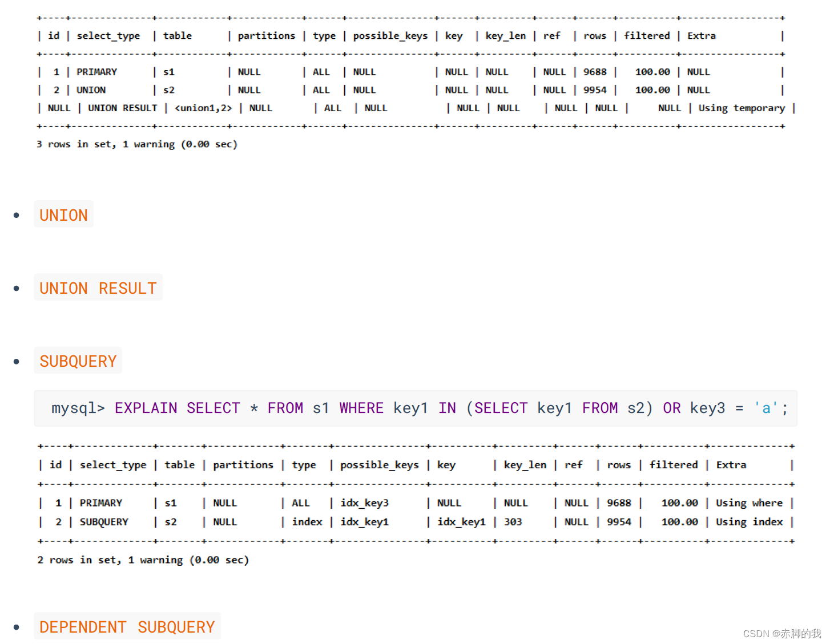Image resolution: width=830 pixels, height=644 pixels.
Task: Click the s1 cell in the Using where row
Action: pos(171,503)
